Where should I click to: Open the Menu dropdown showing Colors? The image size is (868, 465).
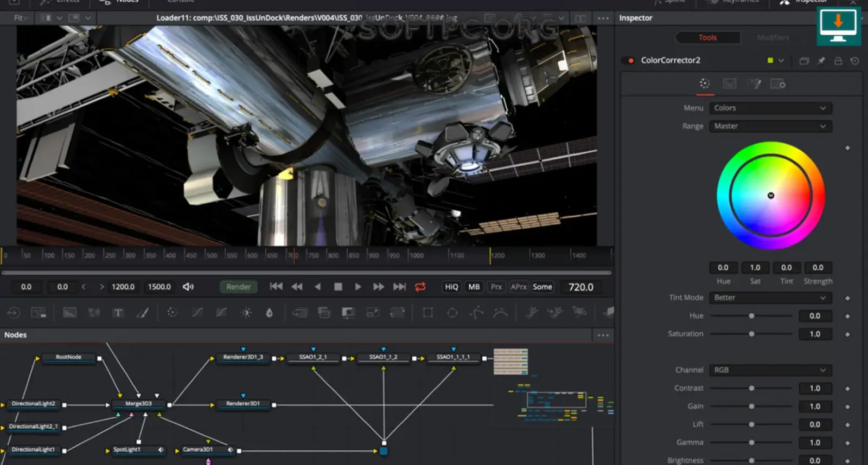770,108
